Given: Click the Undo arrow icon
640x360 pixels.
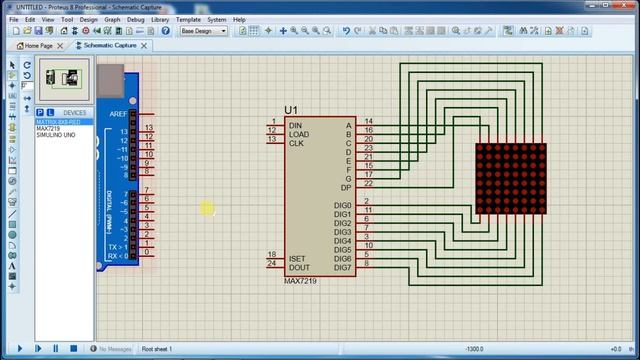Looking at the screenshot, I should pos(346,31).
